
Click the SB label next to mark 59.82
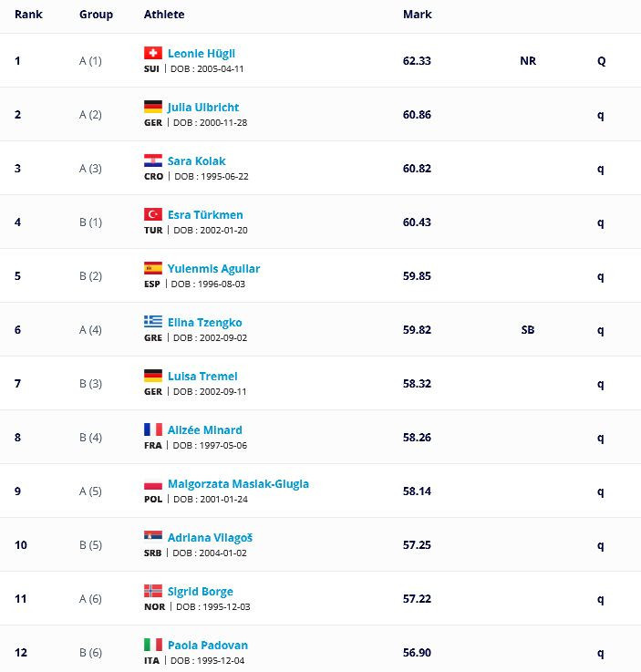pyautogui.click(x=527, y=329)
